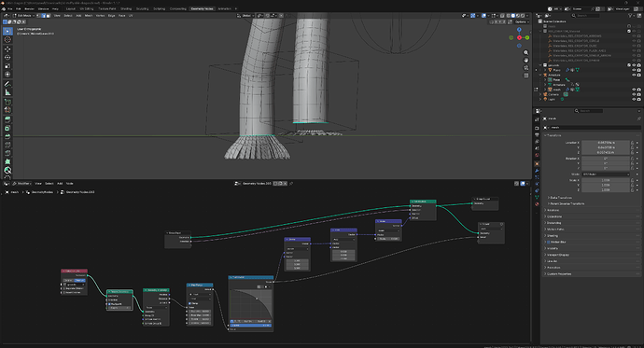Select the Bevel tool
Viewport: 644px width, 348px height.
[x=7, y=136]
